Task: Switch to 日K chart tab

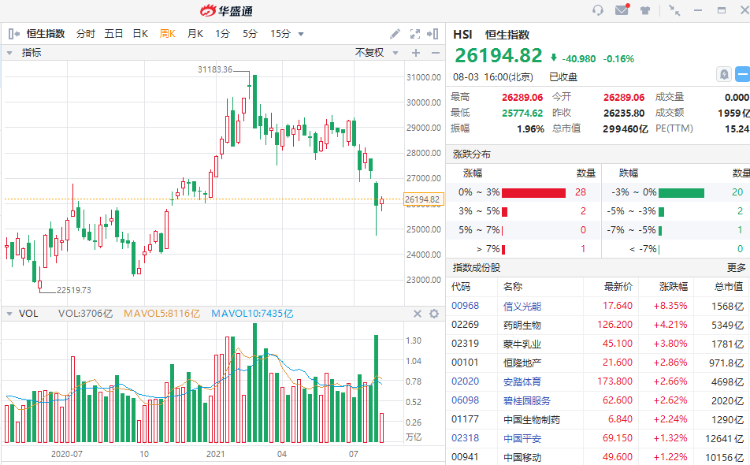Action: pos(141,34)
